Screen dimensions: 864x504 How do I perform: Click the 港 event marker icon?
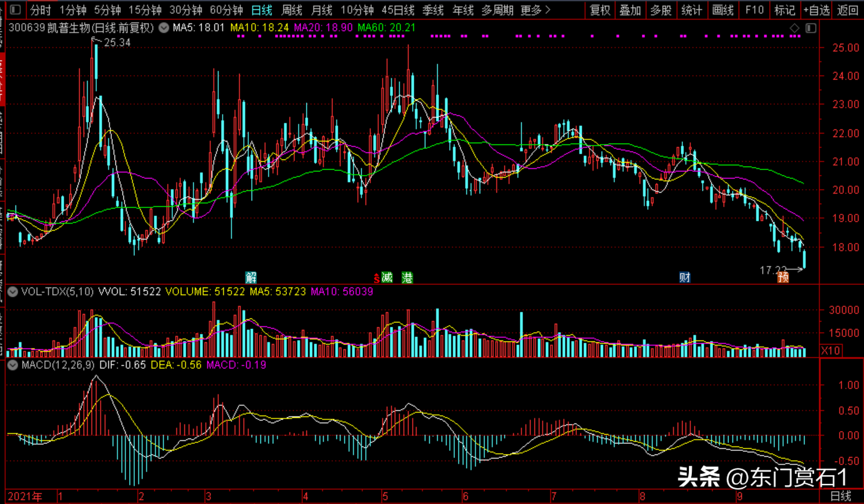(407, 277)
